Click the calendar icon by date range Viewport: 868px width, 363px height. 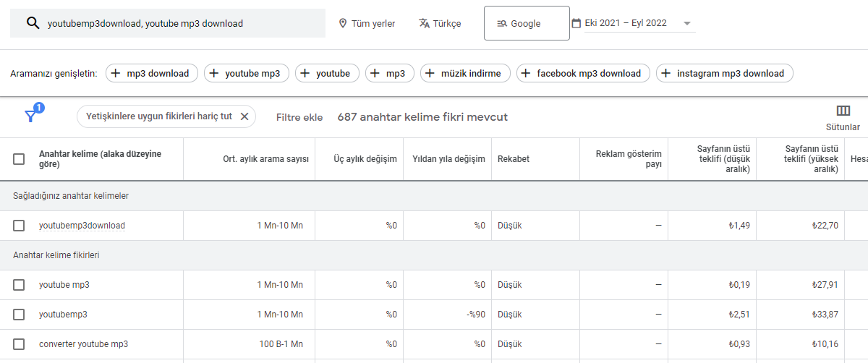(x=576, y=23)
